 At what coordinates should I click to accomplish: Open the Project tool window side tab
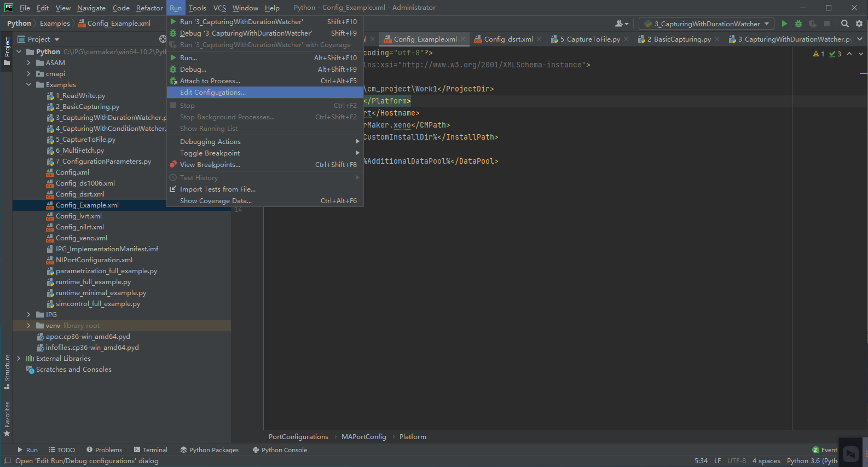[x=7, y=50]
